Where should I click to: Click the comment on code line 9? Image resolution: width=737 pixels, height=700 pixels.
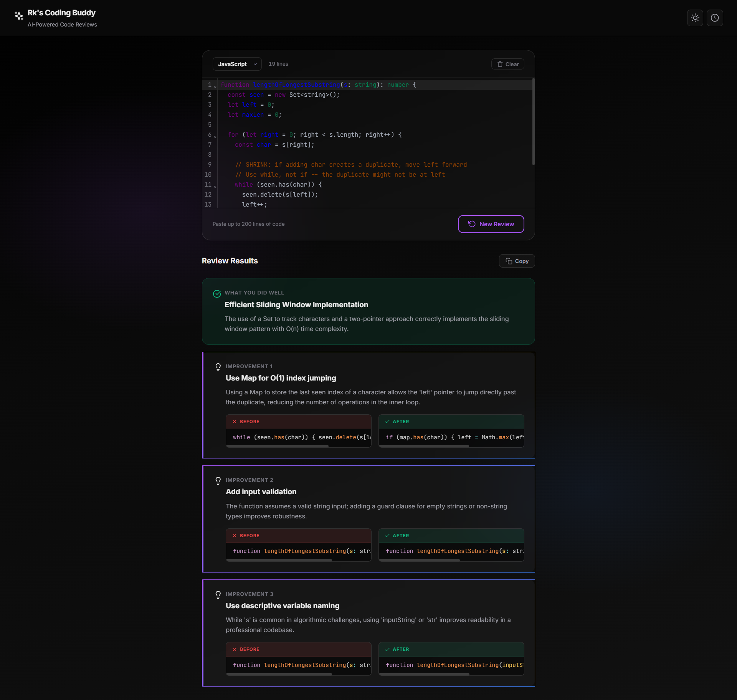click(351, 165)
